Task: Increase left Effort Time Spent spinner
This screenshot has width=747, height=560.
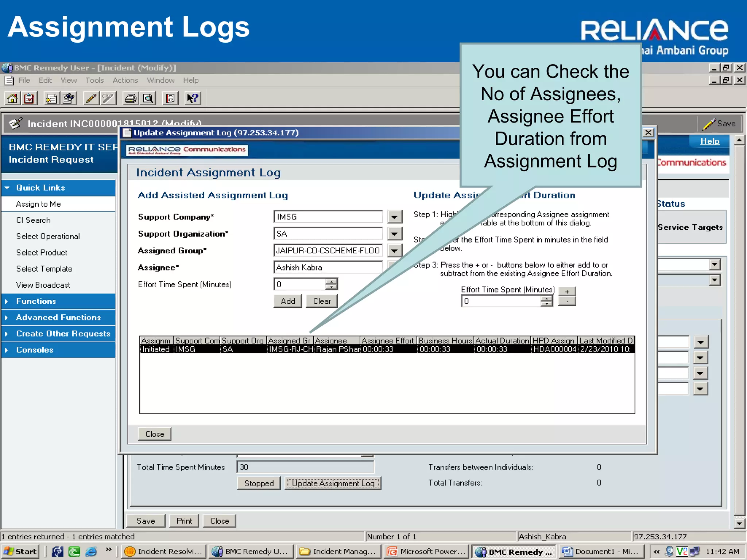Action: [x=331, y=281]
